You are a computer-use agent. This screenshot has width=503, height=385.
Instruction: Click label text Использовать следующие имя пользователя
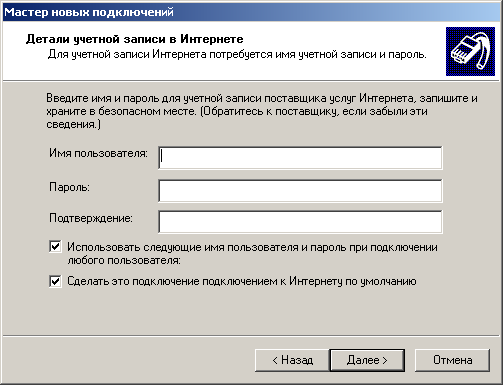tap(252, 254)
